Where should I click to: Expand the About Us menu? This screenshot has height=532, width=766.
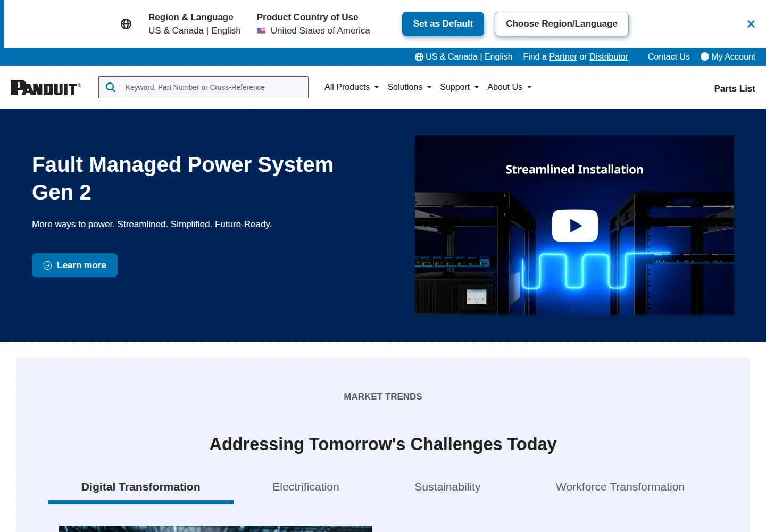tap(509, 87)
